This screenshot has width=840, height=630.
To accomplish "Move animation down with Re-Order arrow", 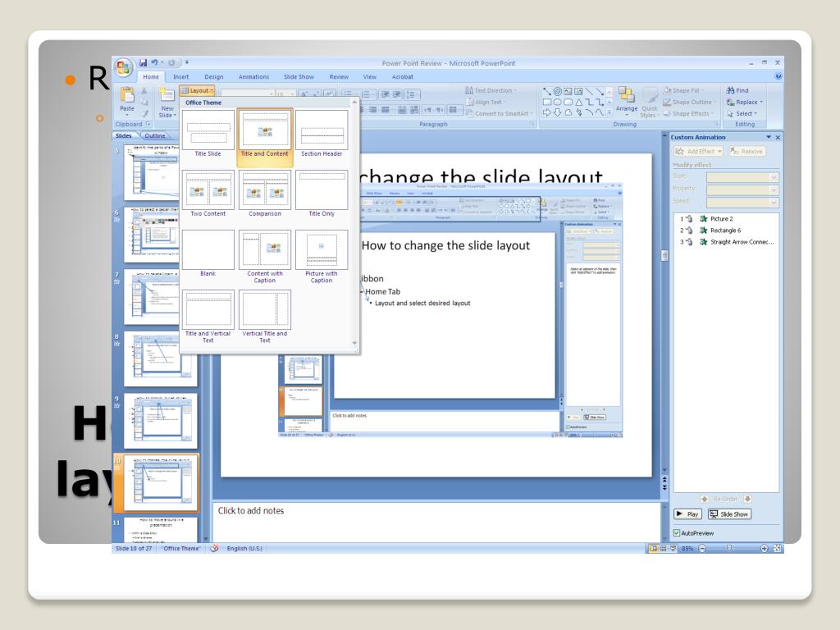I will (x=747, y=499).
